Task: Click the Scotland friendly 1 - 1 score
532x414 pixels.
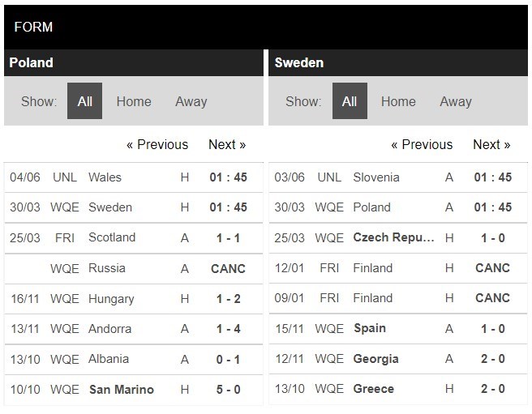Action: [228, 238]
